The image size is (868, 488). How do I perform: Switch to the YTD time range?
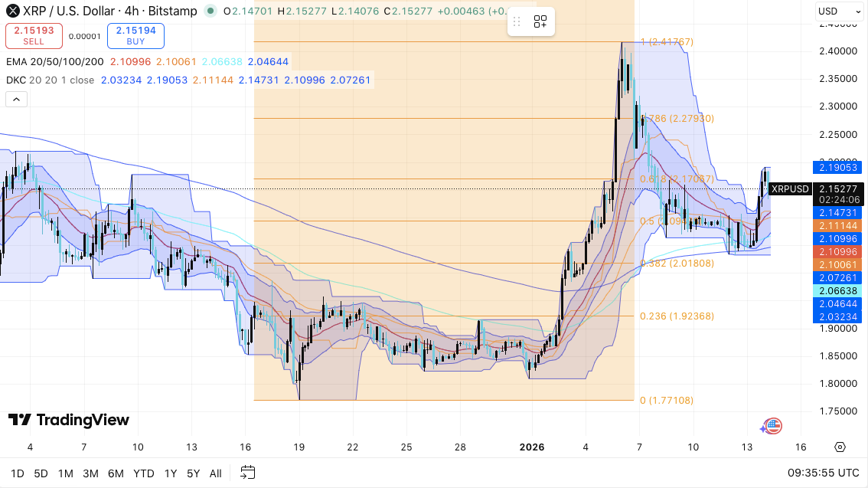pyautogui.click(x=143, y=473)
